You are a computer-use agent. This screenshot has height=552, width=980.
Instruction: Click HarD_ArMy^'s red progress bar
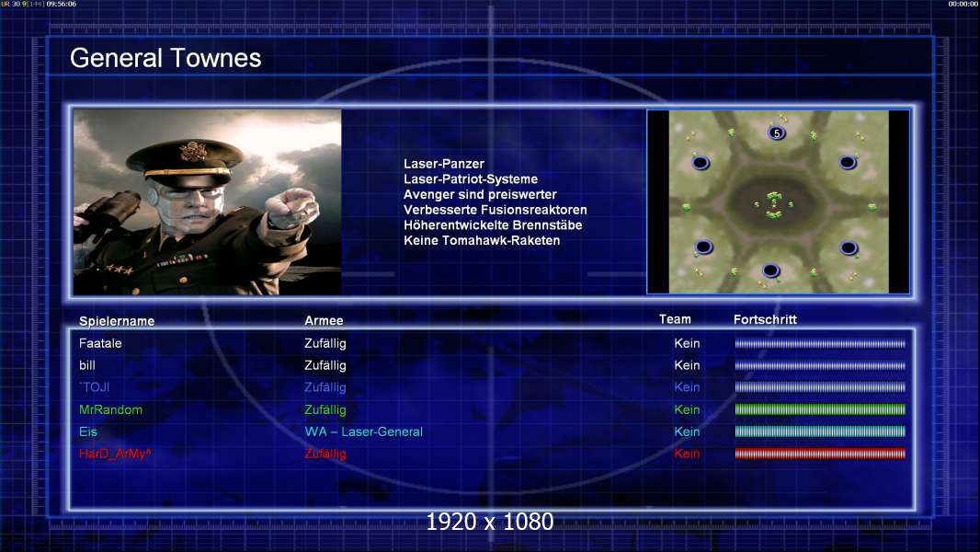click(820, 454)
